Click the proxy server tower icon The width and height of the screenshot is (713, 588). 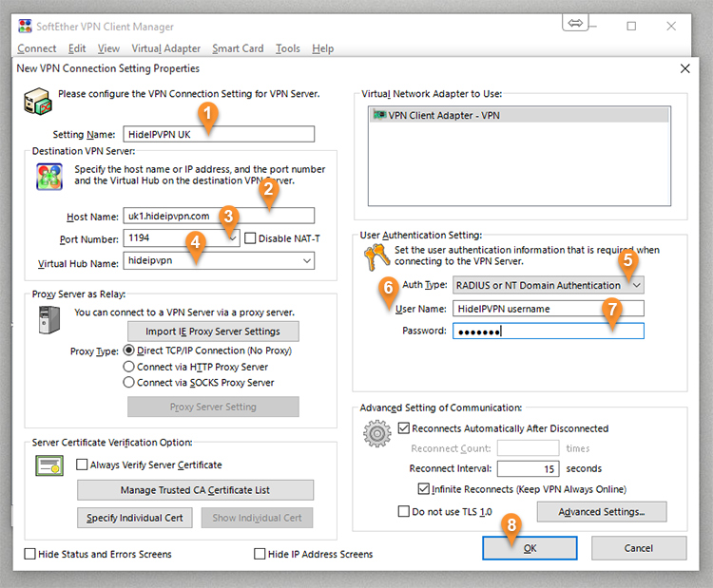(x=49, y=320)
